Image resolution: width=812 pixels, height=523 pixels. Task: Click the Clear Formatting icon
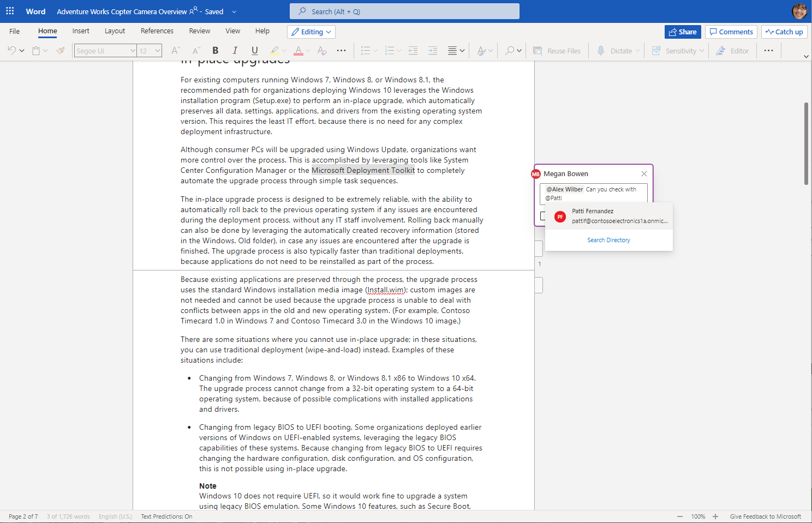pos(322,51)
